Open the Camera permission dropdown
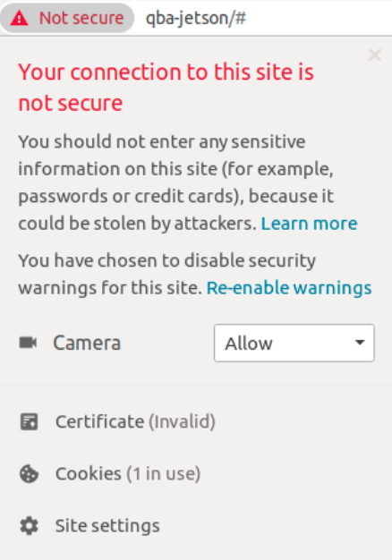 (x=294, y=344)
